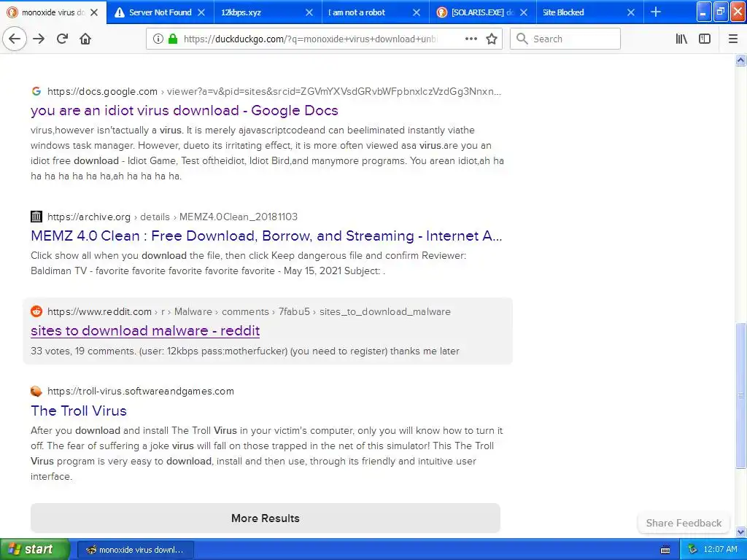Click the troll-virus site favicon
This screenshot has height=560, width=747.
click(x=36, y=391)
